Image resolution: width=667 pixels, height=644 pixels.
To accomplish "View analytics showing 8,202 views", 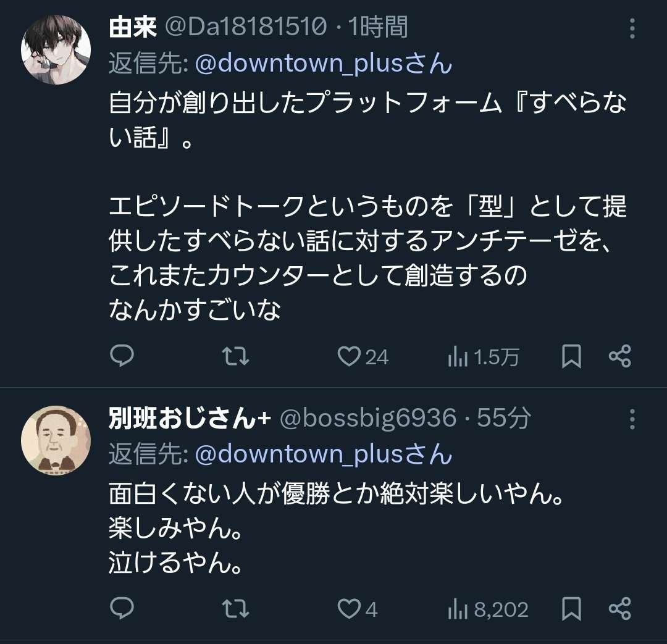I will coord(488,609).
